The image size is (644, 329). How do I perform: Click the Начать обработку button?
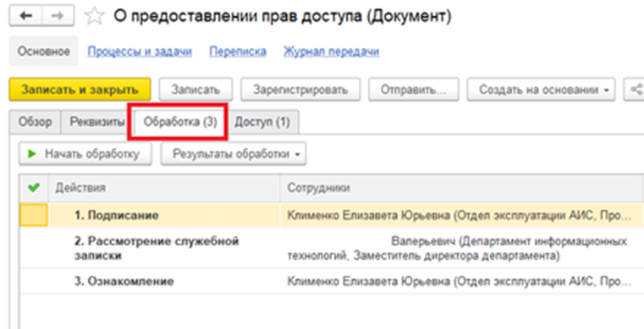(85, 154)
